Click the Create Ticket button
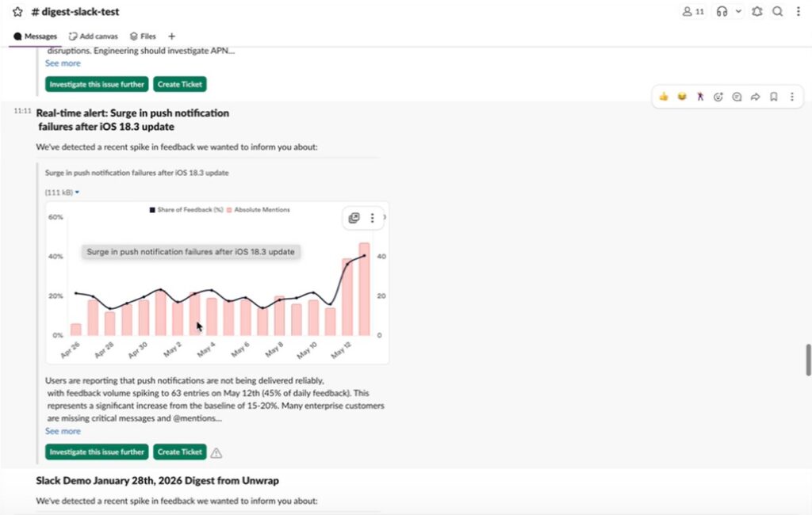 click(180, 452)
